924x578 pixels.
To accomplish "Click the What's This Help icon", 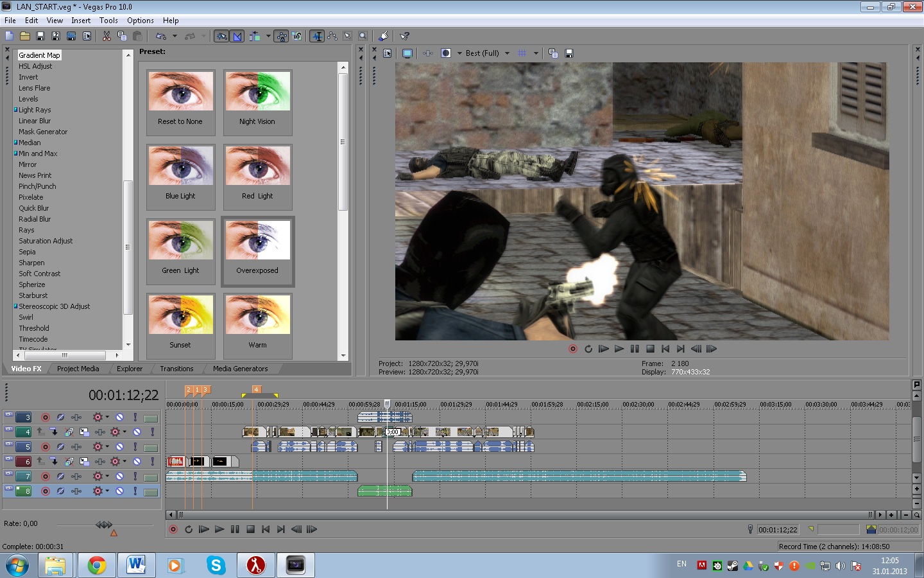I will 404,36.
